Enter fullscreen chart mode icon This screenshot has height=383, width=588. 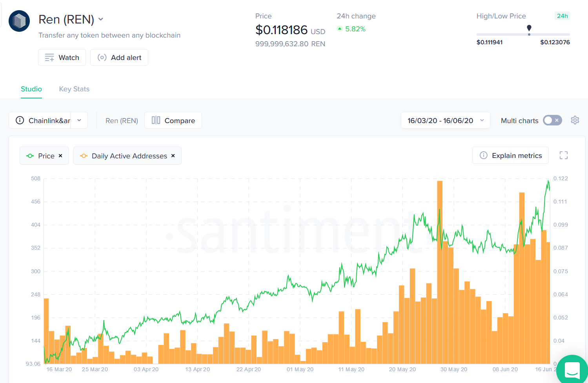564,156
